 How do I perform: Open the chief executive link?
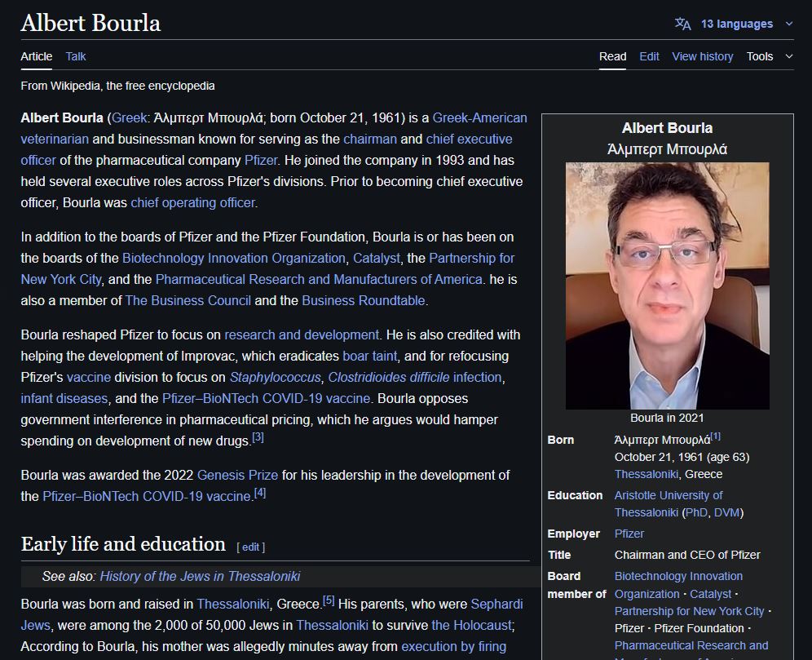[x=469, y=139]
